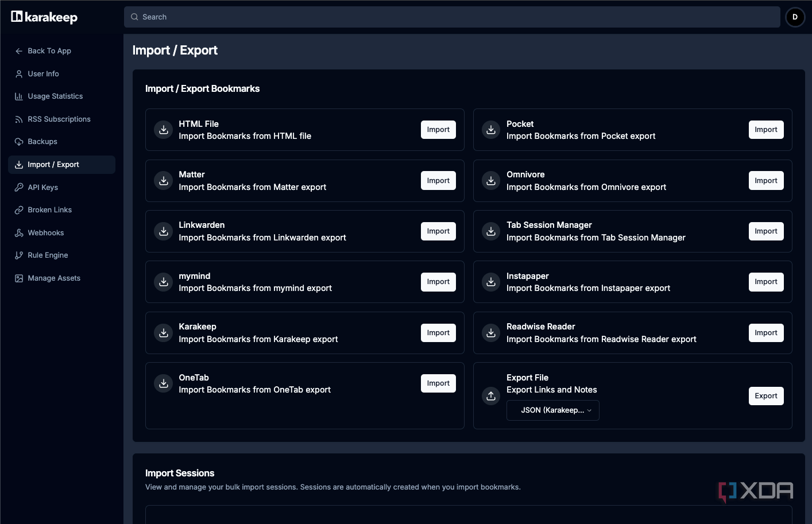This screenshot has height=524, width=812.
Task: Click the import sessions description text
Action: [333, 487]
